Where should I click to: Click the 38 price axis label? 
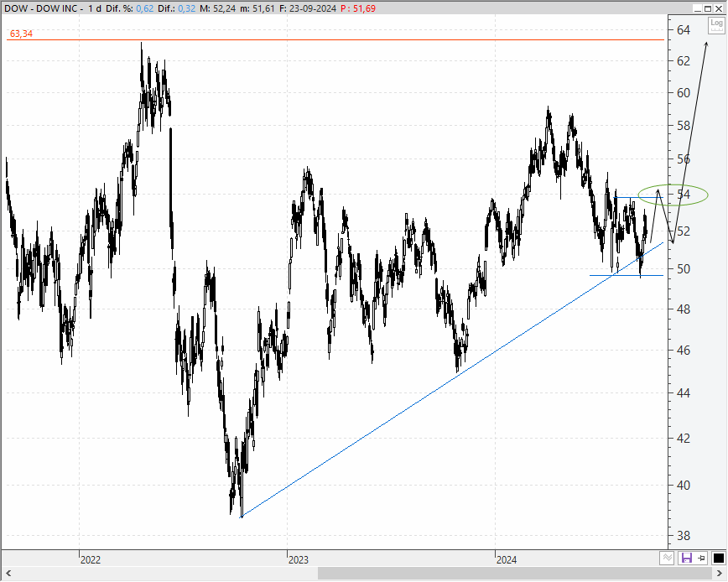(x=684, y=536)
